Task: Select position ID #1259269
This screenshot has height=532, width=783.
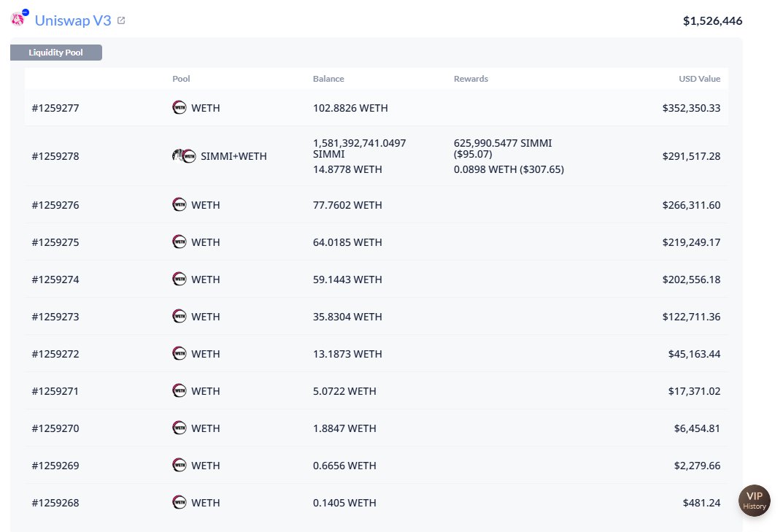Action: click(55, 466)
